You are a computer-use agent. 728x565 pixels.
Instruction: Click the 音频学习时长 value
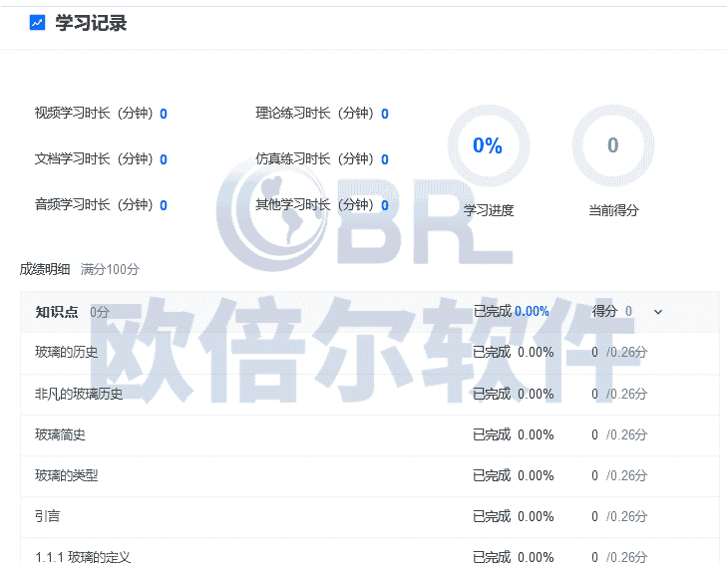(164, 205)
